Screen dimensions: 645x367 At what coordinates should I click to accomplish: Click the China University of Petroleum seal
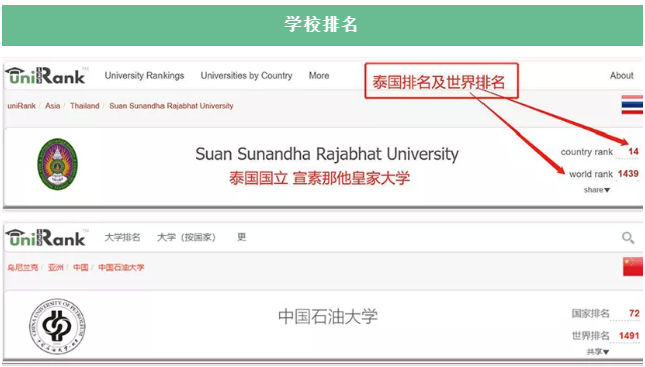pos(58,326)
